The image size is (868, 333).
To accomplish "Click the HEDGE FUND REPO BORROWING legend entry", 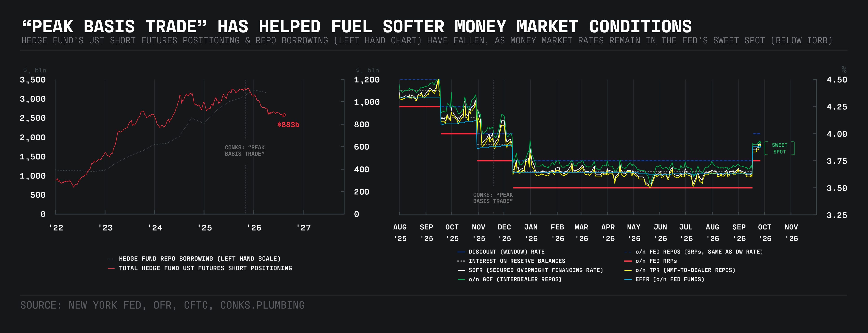I will point(194,259).
